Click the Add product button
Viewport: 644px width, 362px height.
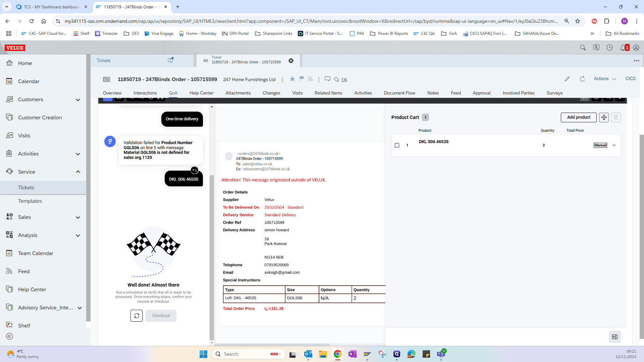(579, 117)
